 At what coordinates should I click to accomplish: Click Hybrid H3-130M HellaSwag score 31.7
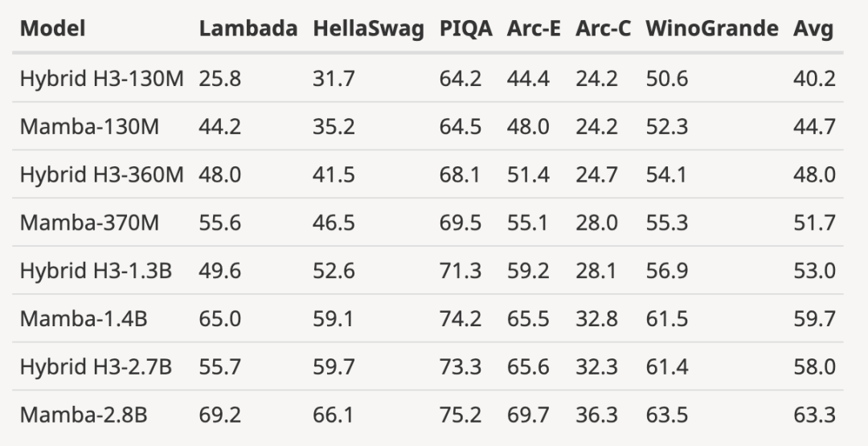click(334, 79)
